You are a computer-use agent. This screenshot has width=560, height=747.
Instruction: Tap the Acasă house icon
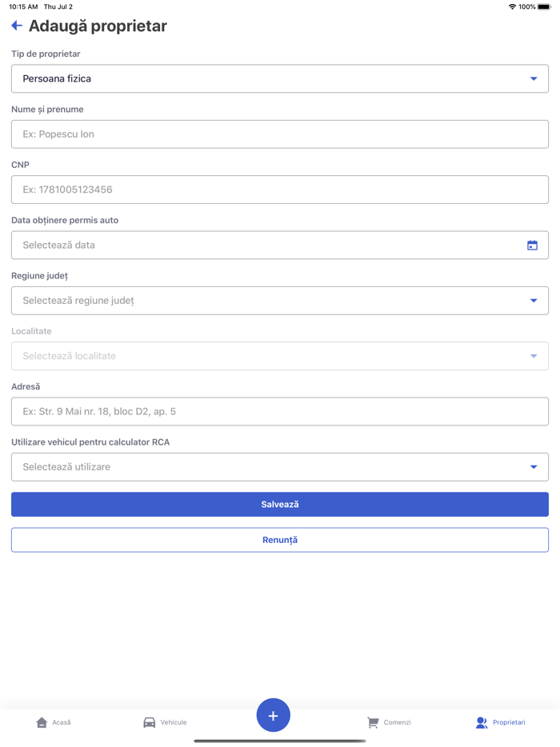(x=42, y=722)
